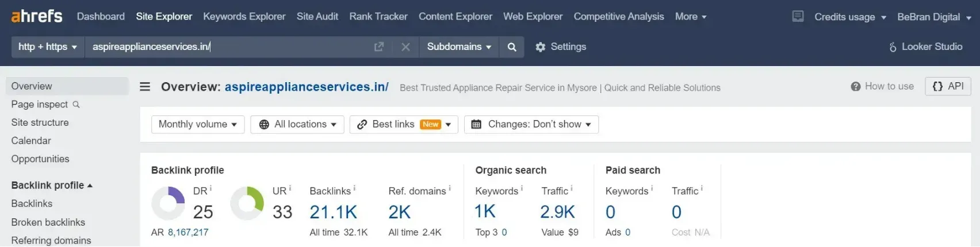
Task: Open All locations dropdown
Action: pos(297,124)
